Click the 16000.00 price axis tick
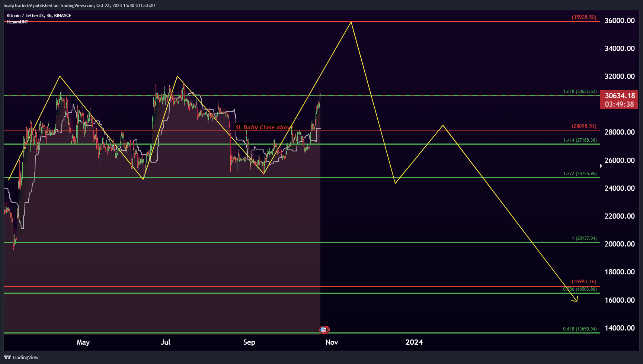 point(620,300)
